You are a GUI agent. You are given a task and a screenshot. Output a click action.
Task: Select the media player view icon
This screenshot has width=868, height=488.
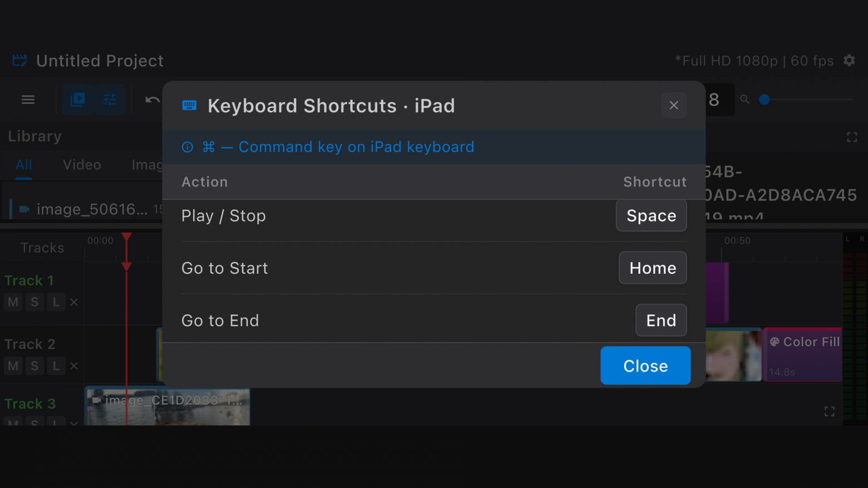click(x=77, y=100)
